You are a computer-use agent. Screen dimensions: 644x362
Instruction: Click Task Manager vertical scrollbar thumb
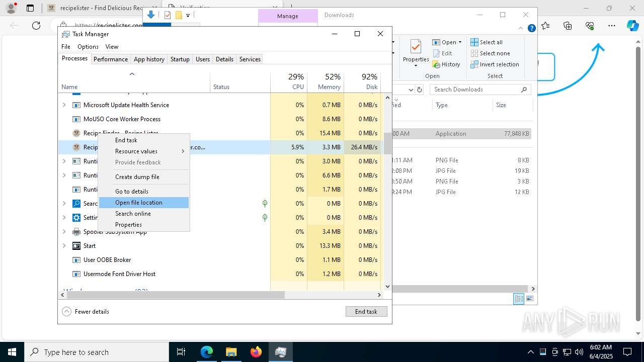[x=387, y=143]
